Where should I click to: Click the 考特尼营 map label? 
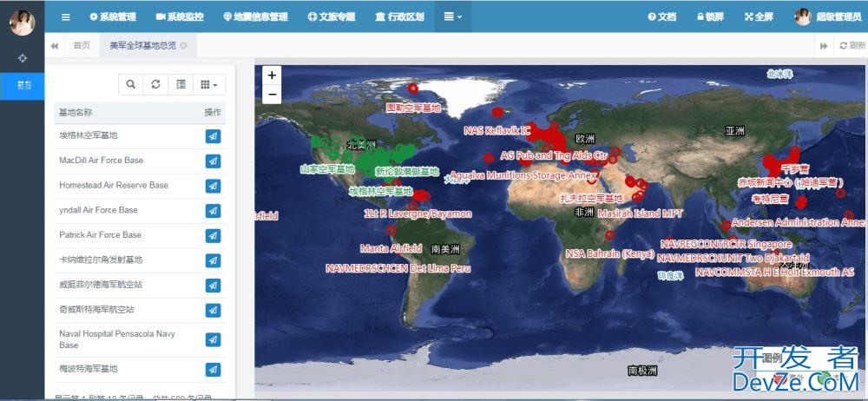pyautogui.click(x=770, y=198)
